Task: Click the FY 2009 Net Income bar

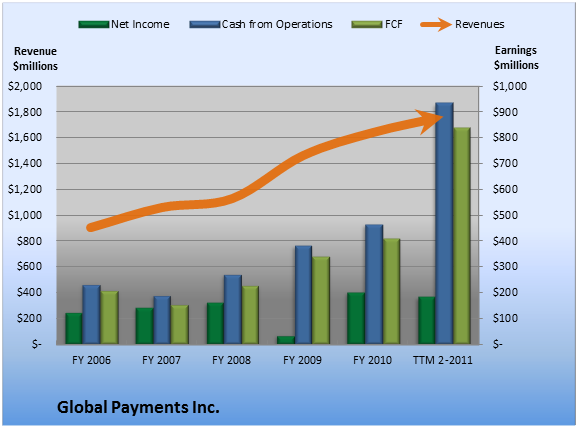Action: click(286, 340)
